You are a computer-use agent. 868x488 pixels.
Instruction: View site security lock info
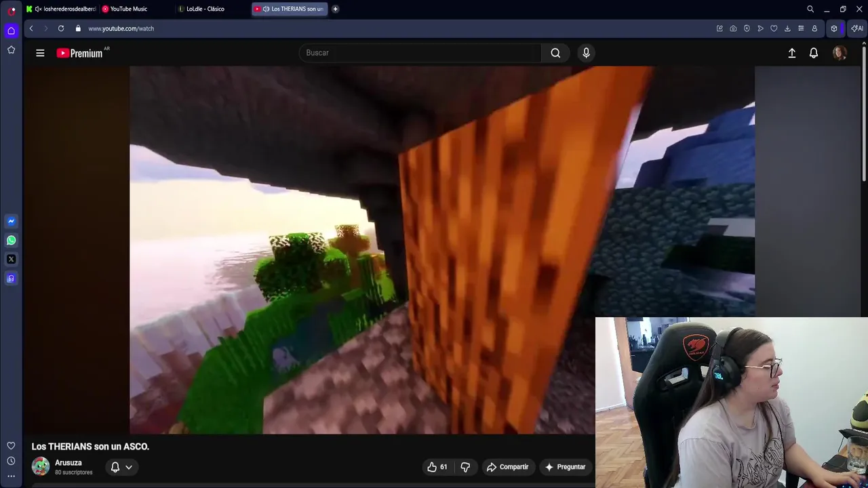click(x=78, y=28)
